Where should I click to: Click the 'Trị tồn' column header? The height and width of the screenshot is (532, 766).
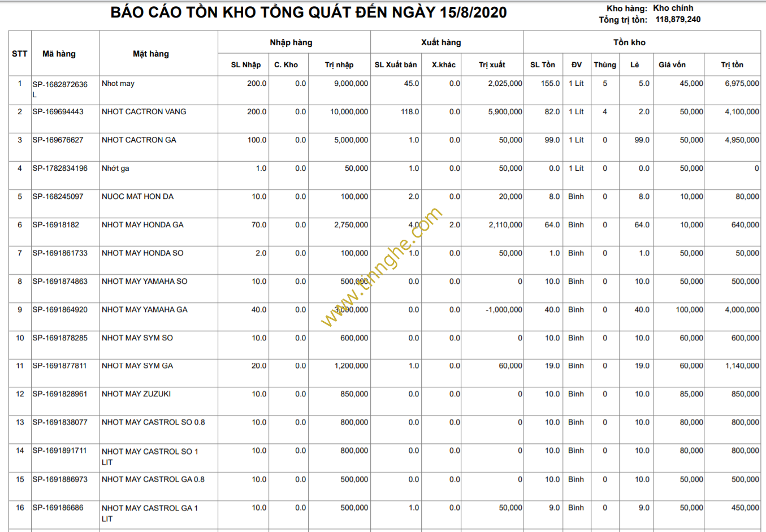(732, 65)
